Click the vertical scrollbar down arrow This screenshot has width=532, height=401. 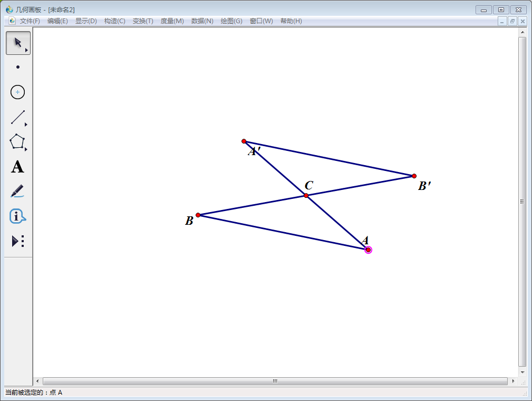(x=523, y=372)
